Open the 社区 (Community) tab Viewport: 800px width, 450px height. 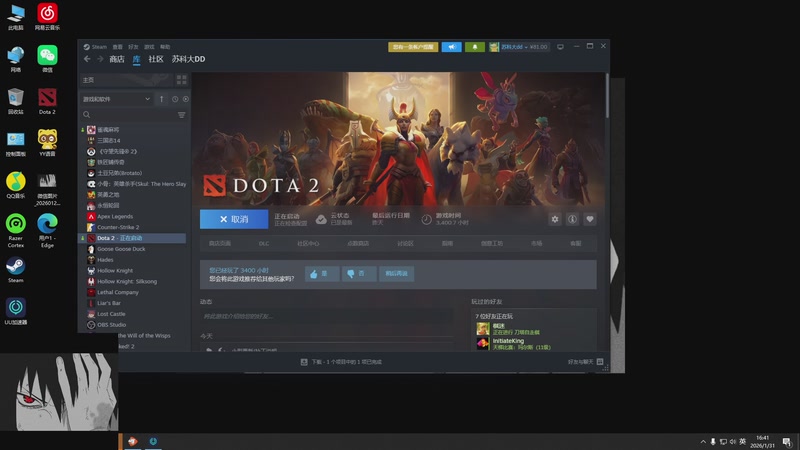click(x=156, y=59)
